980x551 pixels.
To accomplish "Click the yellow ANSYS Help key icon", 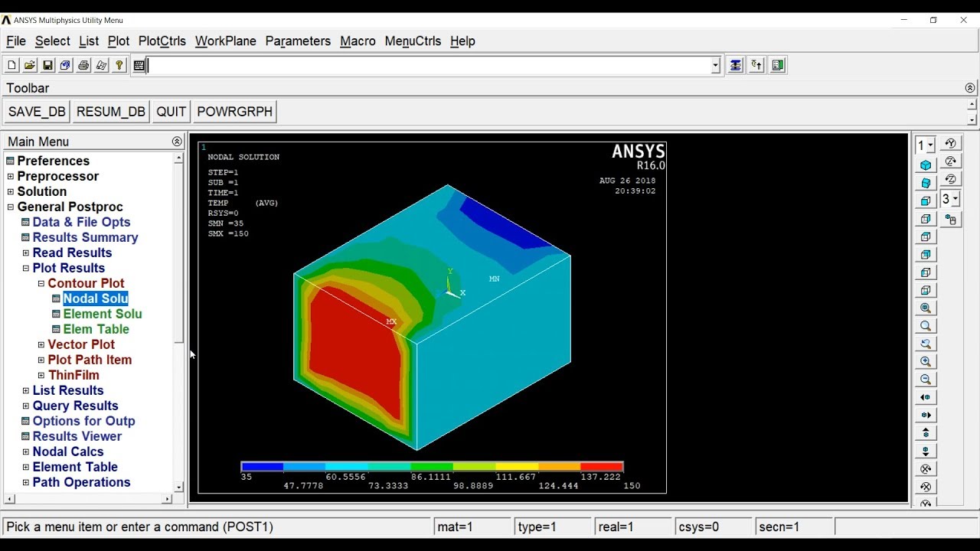I will (x=119, y=66).
